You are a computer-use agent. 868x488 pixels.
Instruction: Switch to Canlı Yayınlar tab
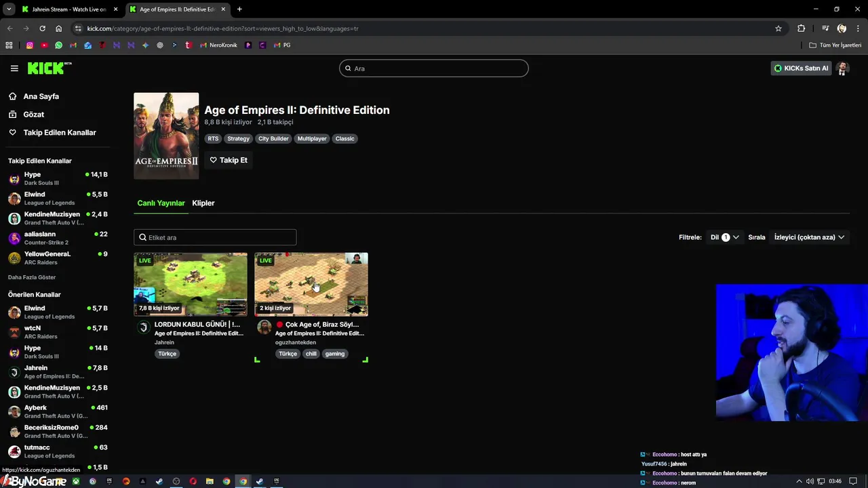161,203
